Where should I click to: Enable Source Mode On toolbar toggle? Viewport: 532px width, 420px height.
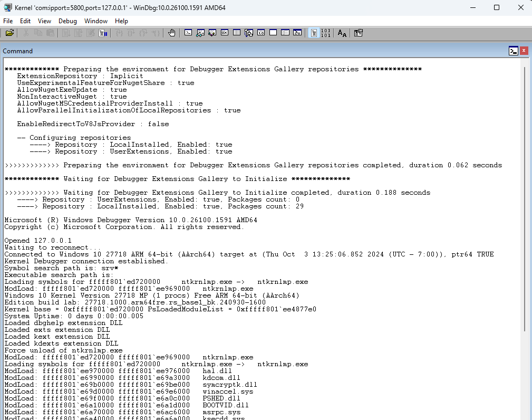click(314, 33)
